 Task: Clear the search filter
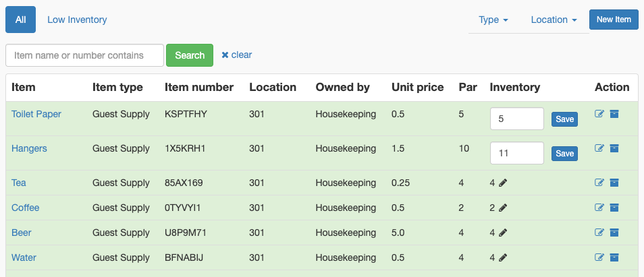236,55
